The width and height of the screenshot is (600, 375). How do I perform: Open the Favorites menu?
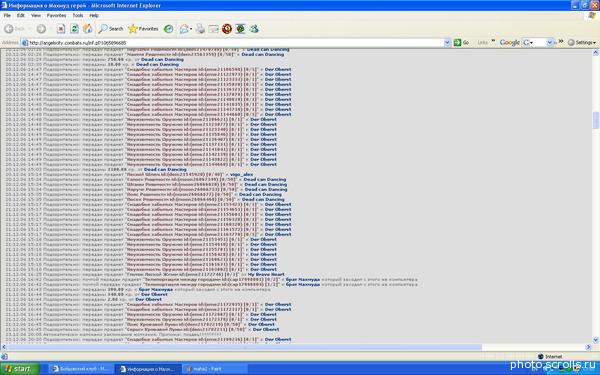(56, 16)
